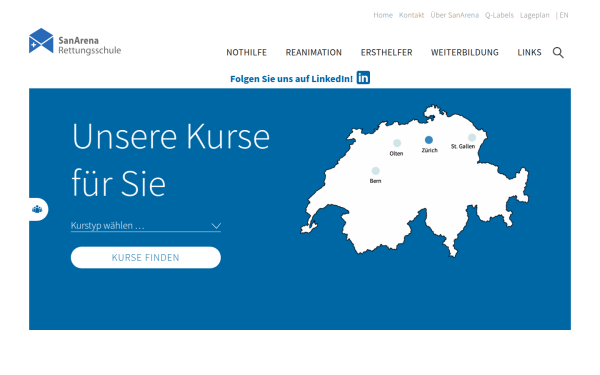The width and height of the screenshot is (600, 375).
Task: Open the REANIMATION menu
Action: pos(314,52)
